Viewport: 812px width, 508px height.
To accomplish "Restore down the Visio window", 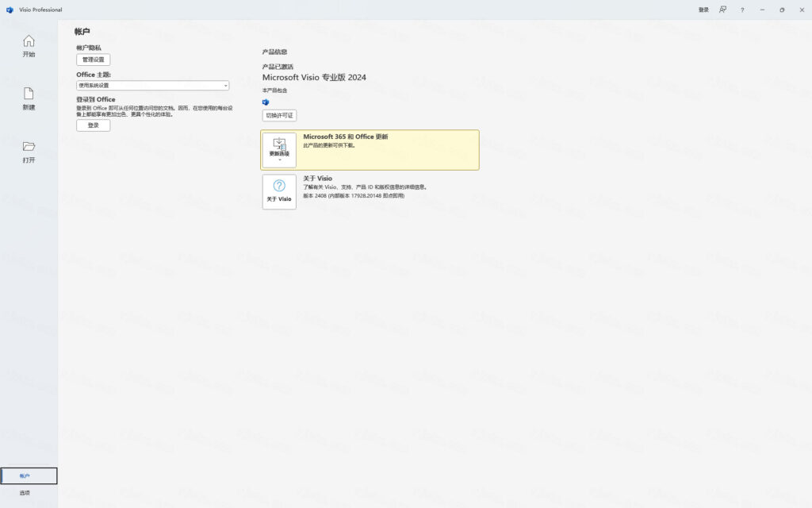I will click(x=782, y=10).
